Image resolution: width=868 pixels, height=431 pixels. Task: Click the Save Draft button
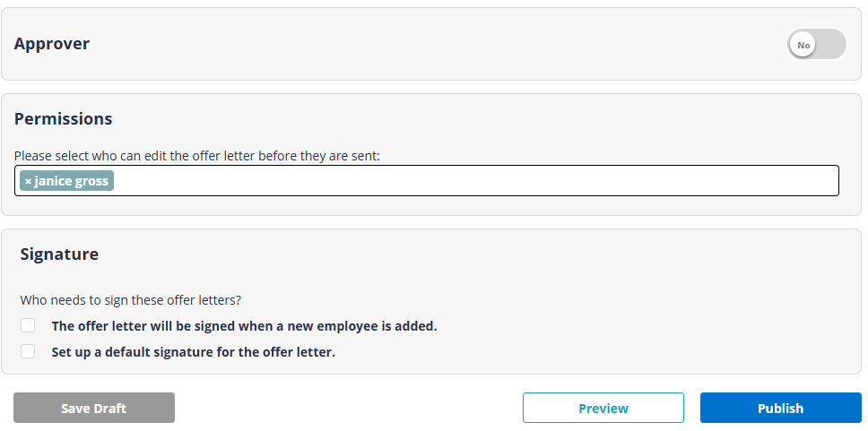[x=94, y=408]
